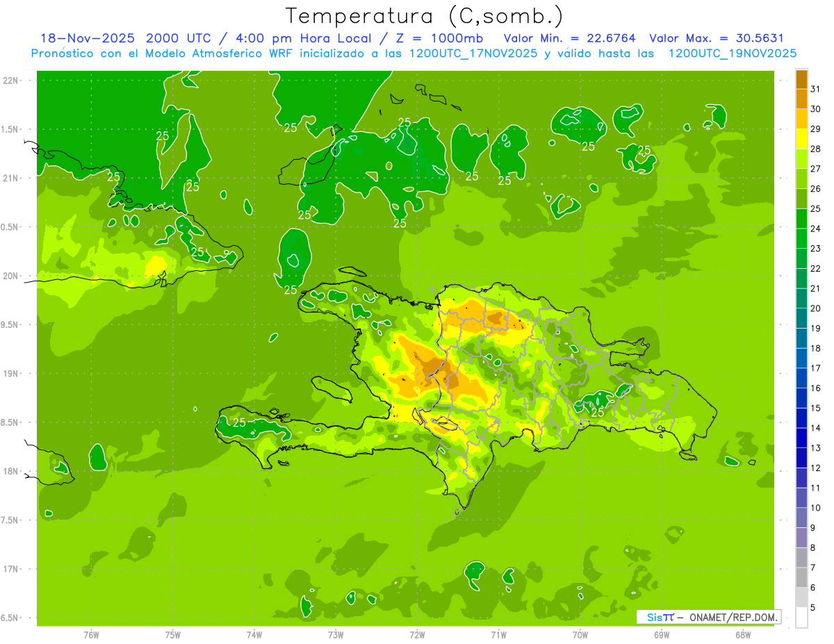
Task: Click the 19N latitude axis label
Action: 11,374
